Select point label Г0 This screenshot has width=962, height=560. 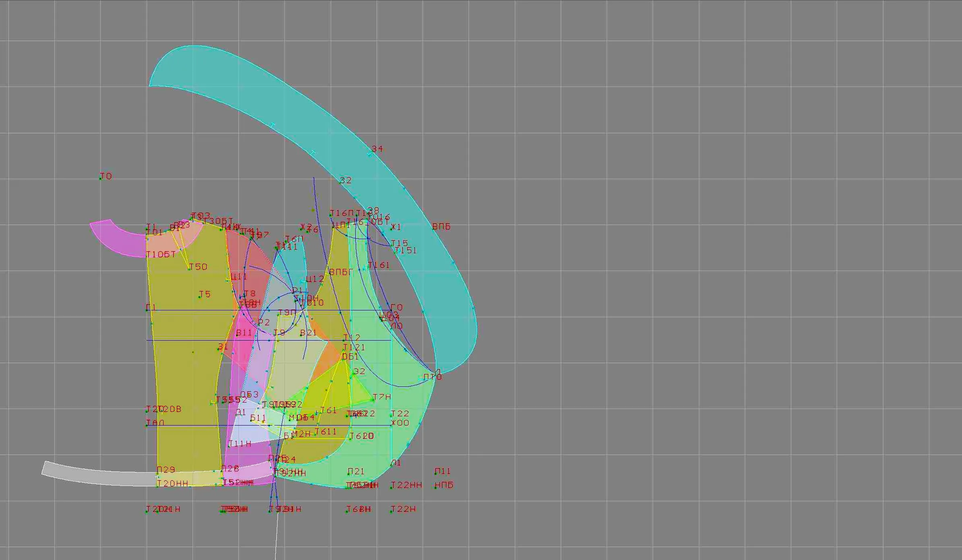(x=397, y=308)
